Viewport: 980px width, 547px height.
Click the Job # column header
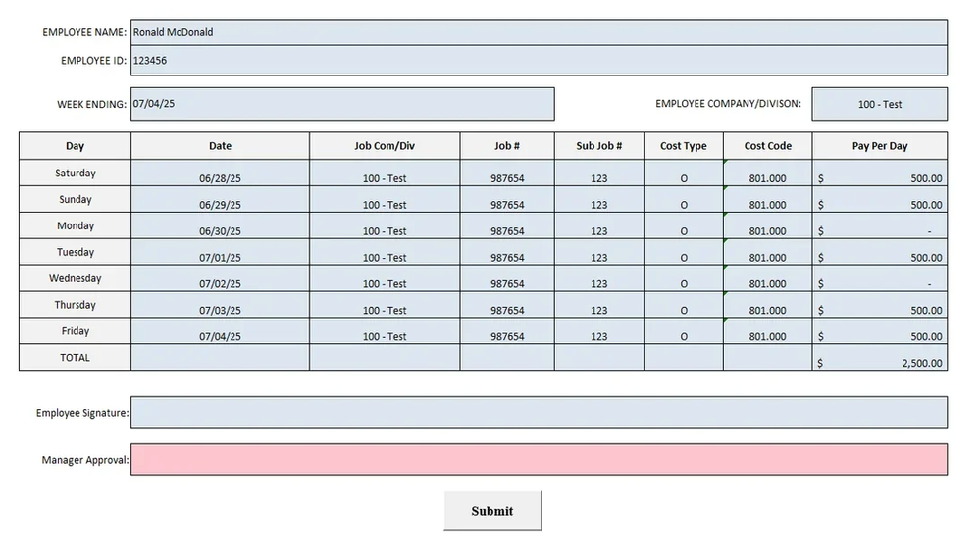click(x=507, y=145)
